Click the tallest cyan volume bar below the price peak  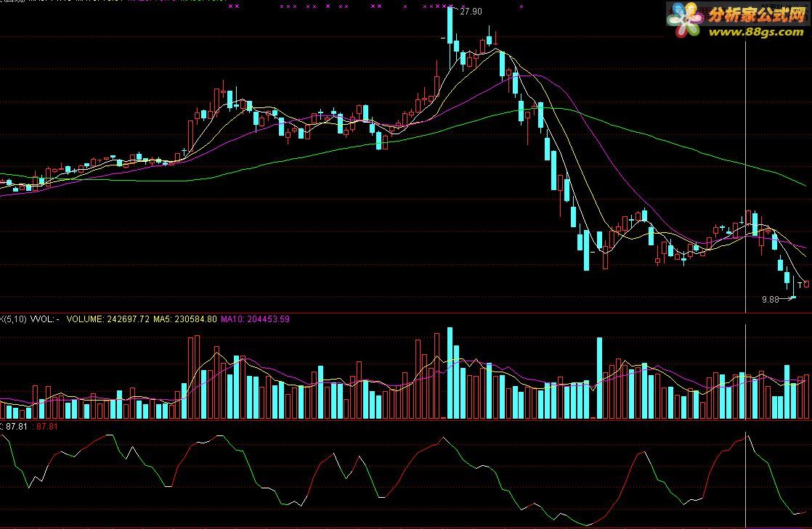point(450,373)
